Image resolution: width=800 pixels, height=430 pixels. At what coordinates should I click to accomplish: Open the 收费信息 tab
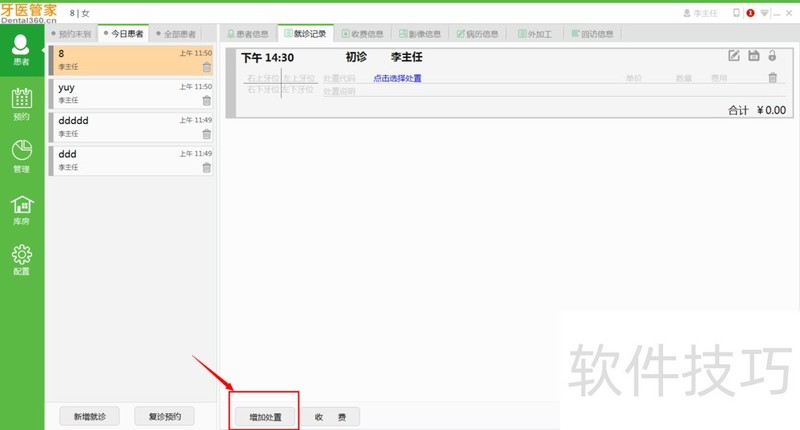pos(362,34)
